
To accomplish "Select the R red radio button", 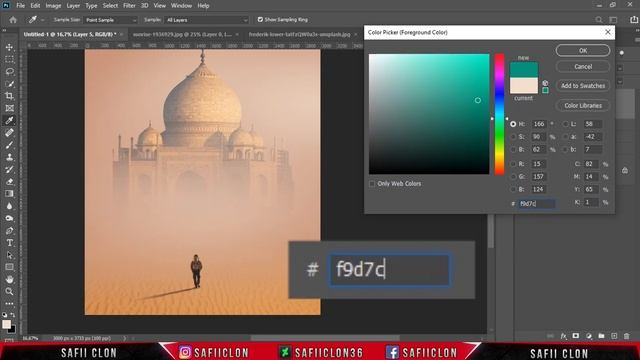I will 513,164.
